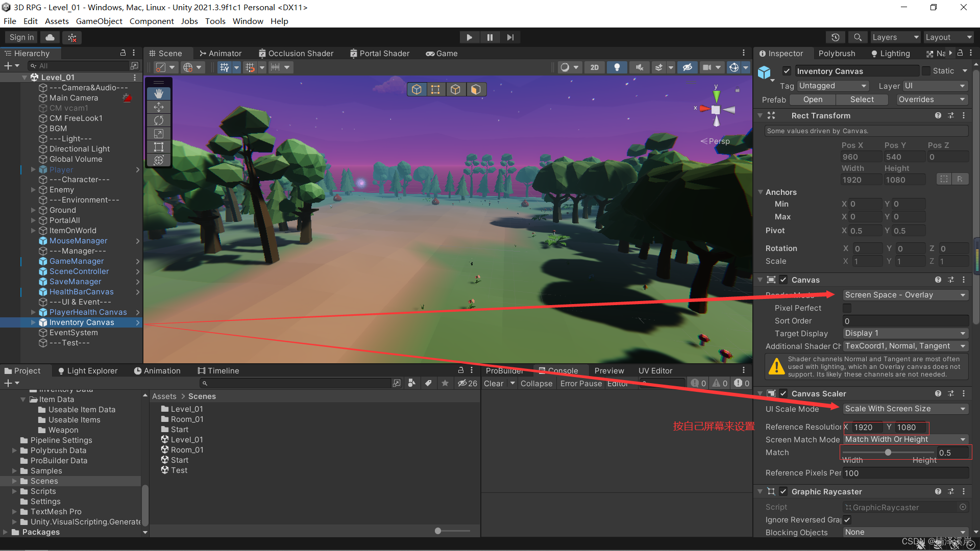Click favorites star filter in Project panel

[445, 383]
